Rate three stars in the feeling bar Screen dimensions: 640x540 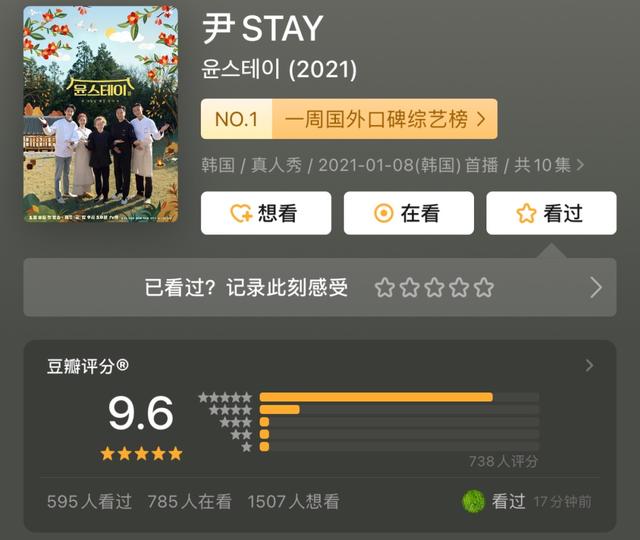coord(434,287)
